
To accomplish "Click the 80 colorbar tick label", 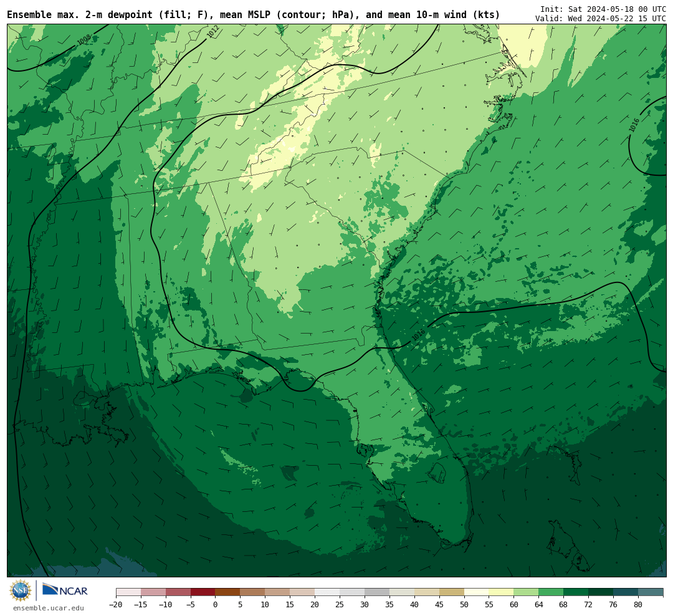I will click(x=639, y=605).
